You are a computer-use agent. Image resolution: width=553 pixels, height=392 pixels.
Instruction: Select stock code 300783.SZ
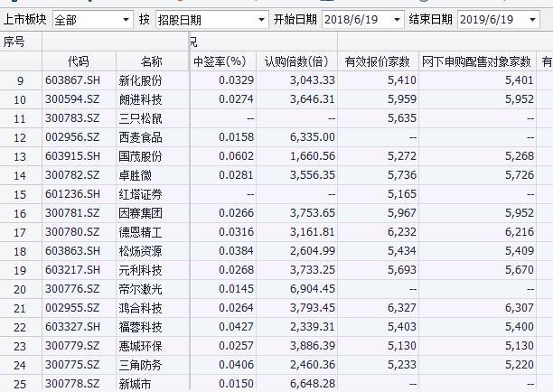(72, 118)
